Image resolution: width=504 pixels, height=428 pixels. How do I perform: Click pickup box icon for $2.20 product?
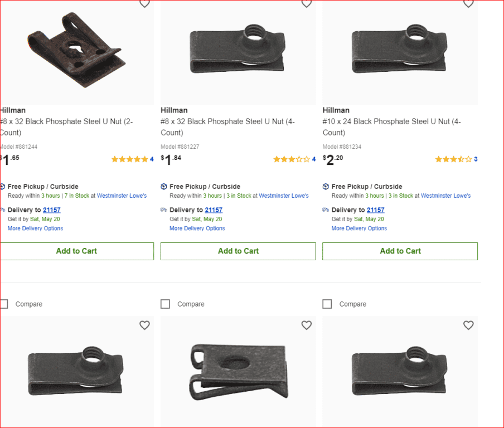click(x=326, y=187)
